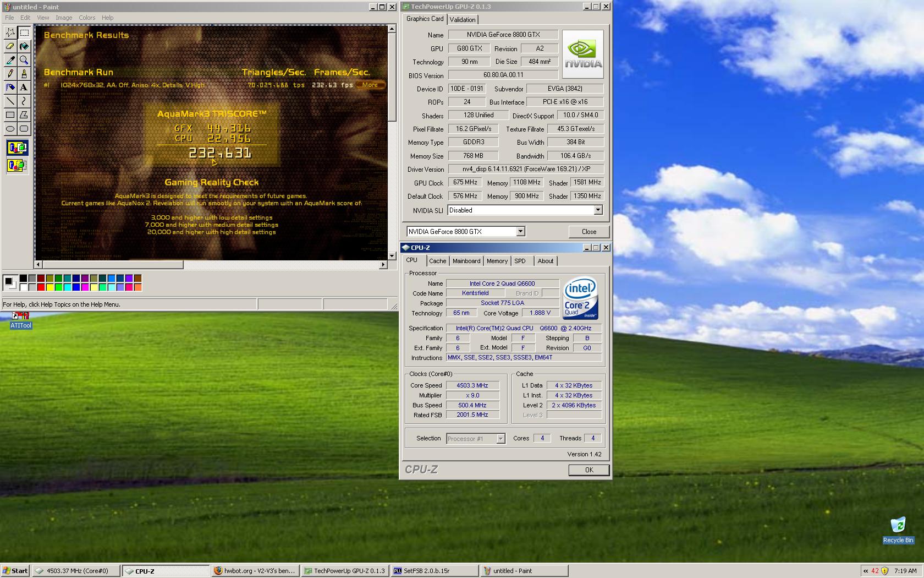The width and height of the screenshot is (924, 578).
Task: Choose transparent selection mode option
Action: (17, 165)
